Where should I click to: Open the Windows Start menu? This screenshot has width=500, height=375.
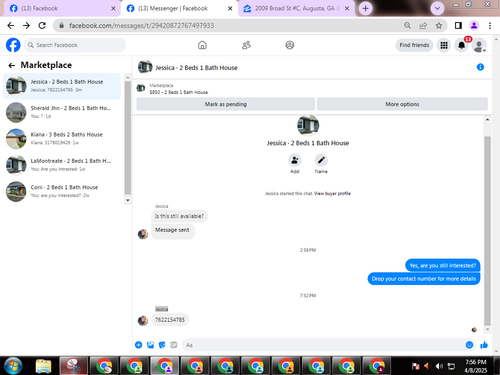(x=13, y=366)
